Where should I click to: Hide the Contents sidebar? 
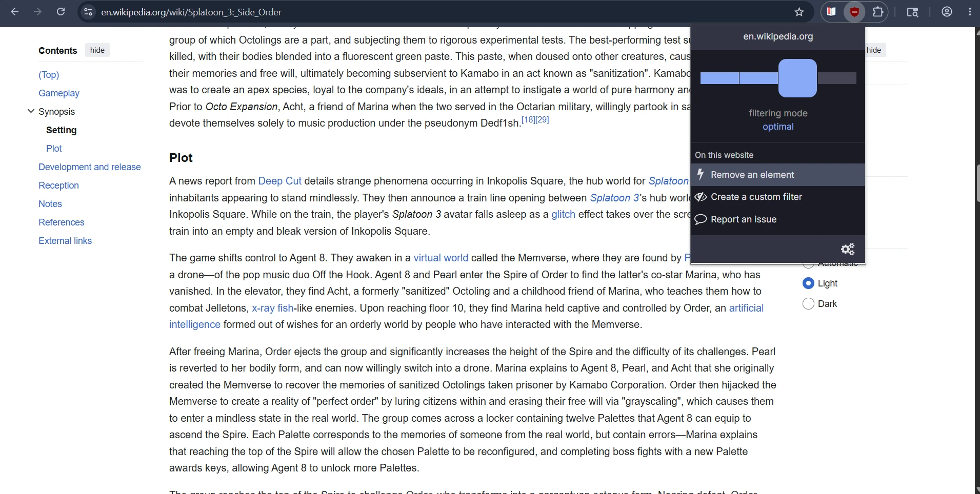(x=97, y=50)
